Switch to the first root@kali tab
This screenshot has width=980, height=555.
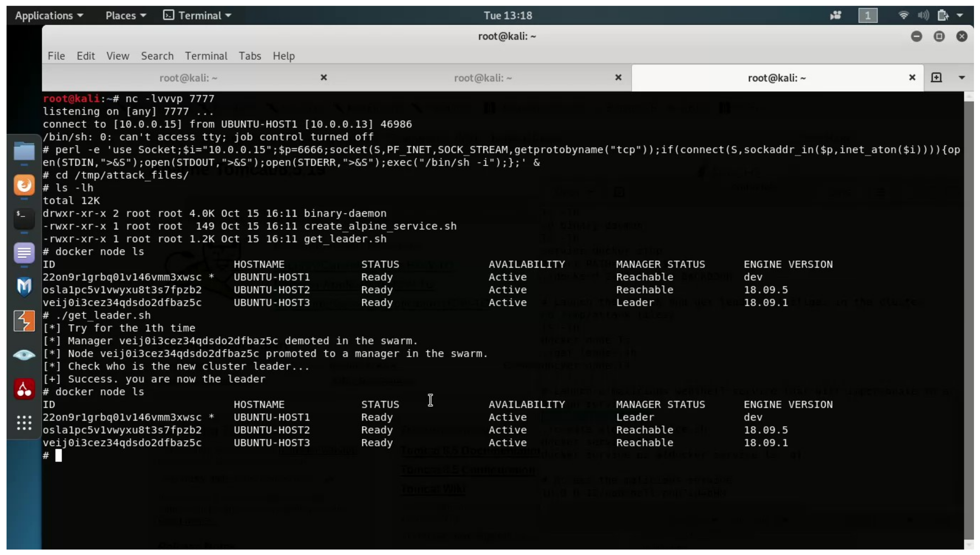pyautogui.click(x=188, y=78)
